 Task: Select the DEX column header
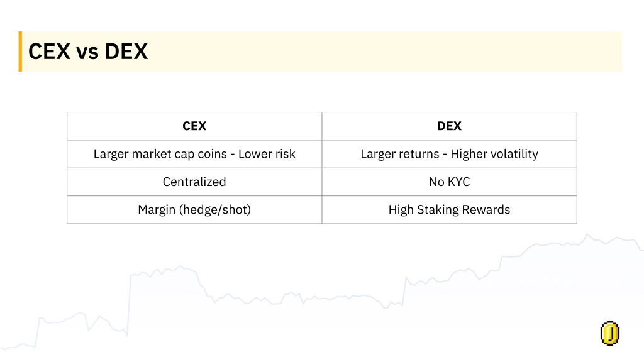pos(449,126)
